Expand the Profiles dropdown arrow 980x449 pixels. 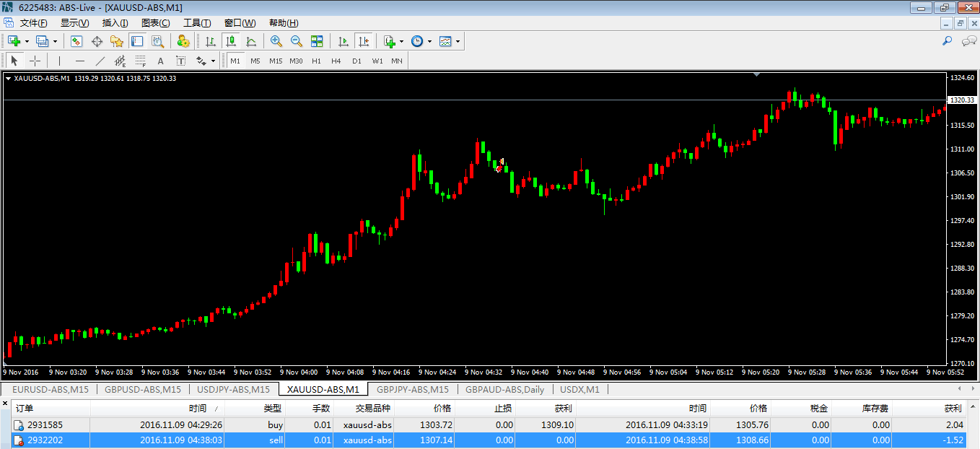click(x=55, y=41)
